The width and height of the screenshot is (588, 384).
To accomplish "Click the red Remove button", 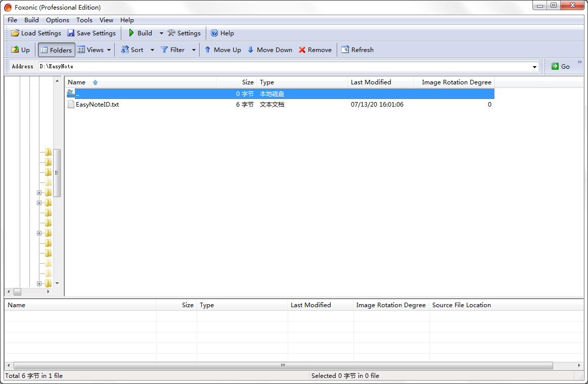I will coord(315,50).
